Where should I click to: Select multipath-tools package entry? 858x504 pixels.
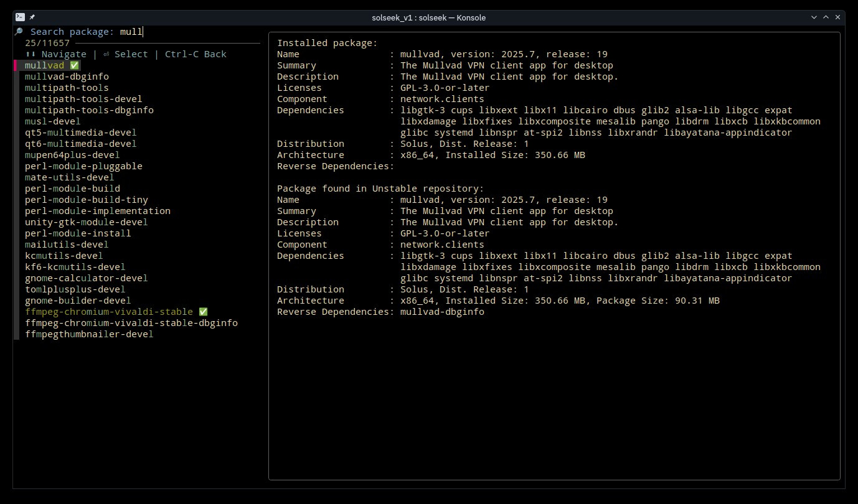(67, 88)
